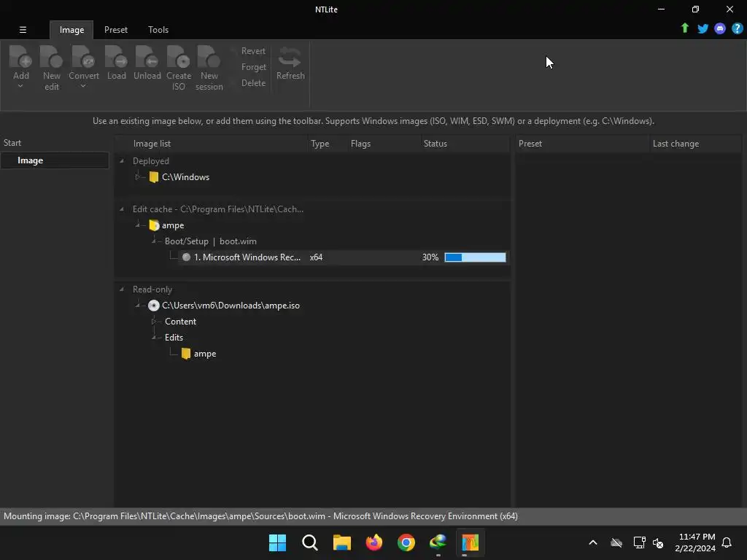Viewport: 747px width, 560px height.
Task: Click the Forget button
Action: click(x=253, y=67)
